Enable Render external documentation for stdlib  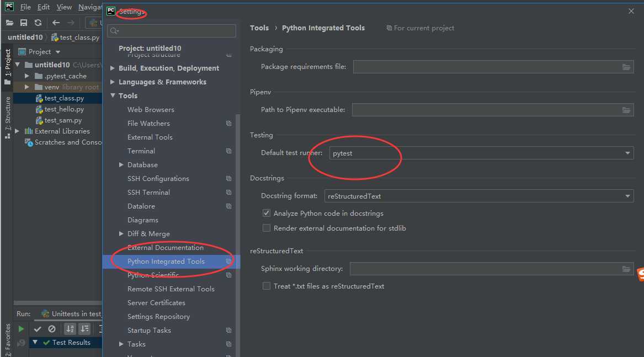point(267,228)
